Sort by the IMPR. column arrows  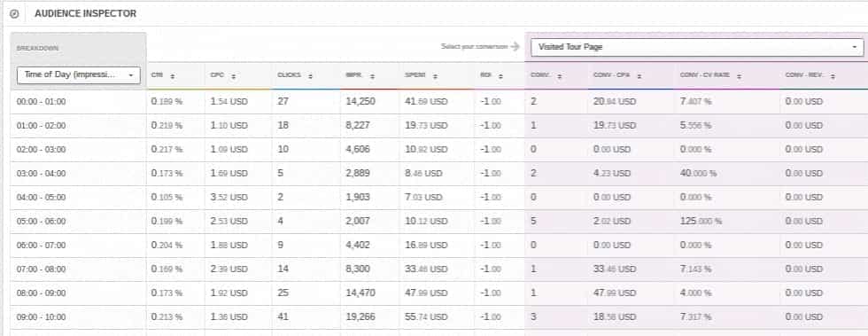372,76
